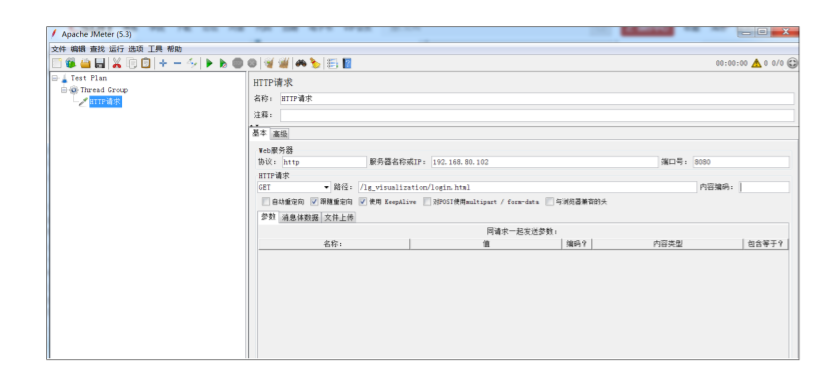This screenshot has height=368, width=818.
Task: Select HTTP请求 in the tree
Action: tap(105, 102)
